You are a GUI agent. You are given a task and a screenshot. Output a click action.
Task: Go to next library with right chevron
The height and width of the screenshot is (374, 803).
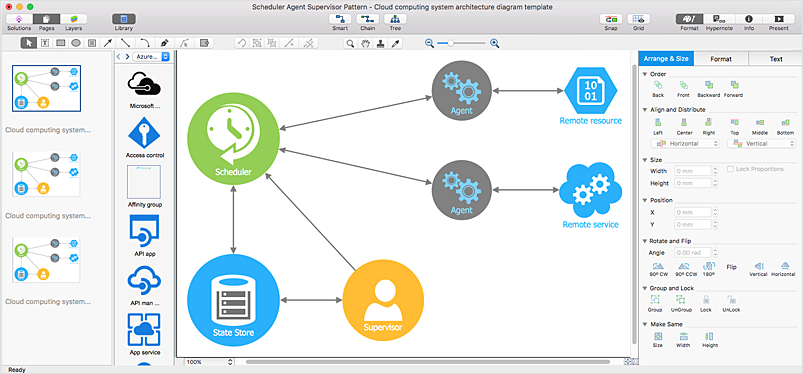click(127, 57)
